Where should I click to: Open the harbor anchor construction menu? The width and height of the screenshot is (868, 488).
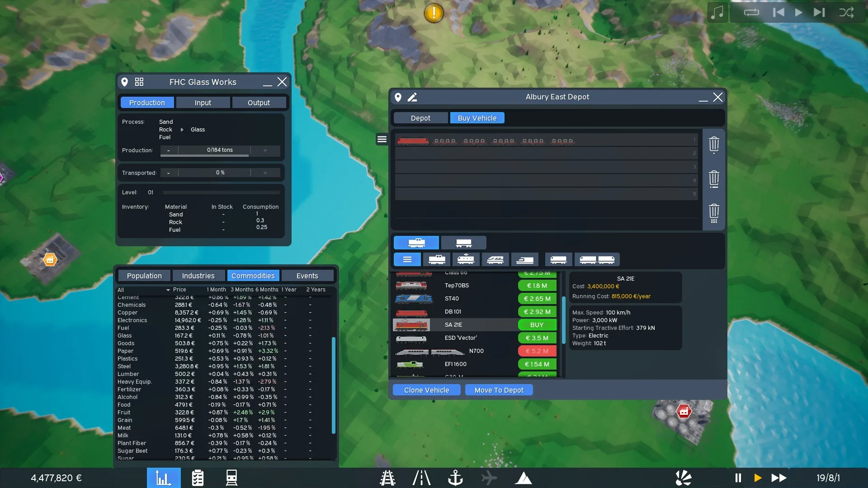tap(455, 478)
